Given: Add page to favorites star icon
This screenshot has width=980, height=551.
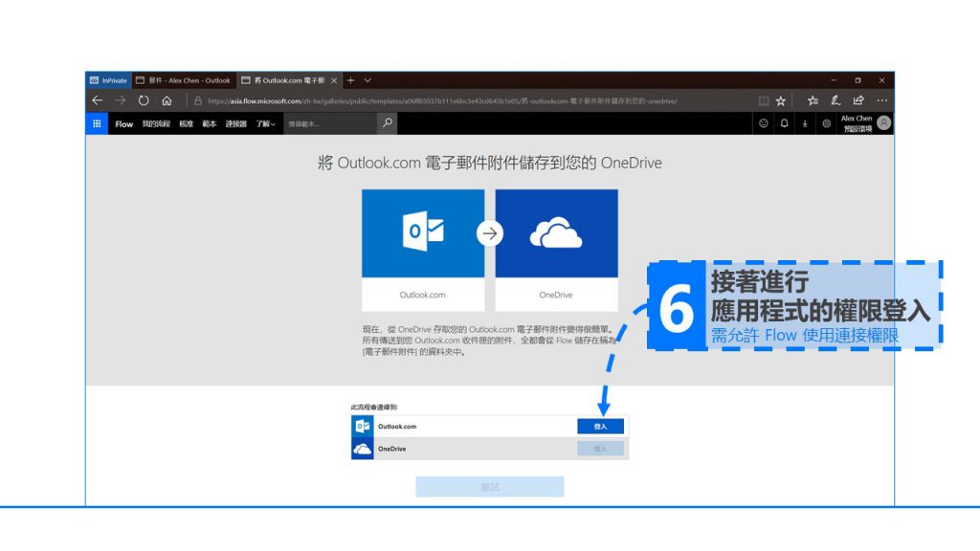Looking at the screenshot, I should (x=781, y=100).
